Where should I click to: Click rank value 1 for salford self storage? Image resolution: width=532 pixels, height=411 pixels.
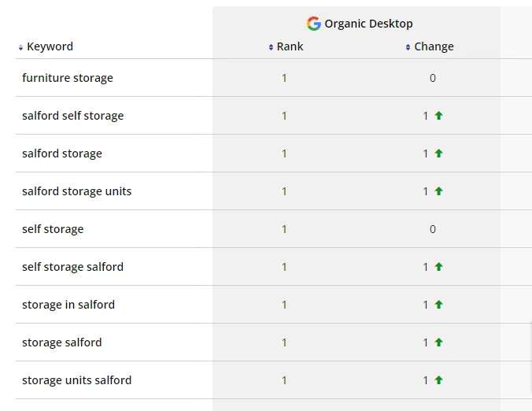click(x=284, y=116)
